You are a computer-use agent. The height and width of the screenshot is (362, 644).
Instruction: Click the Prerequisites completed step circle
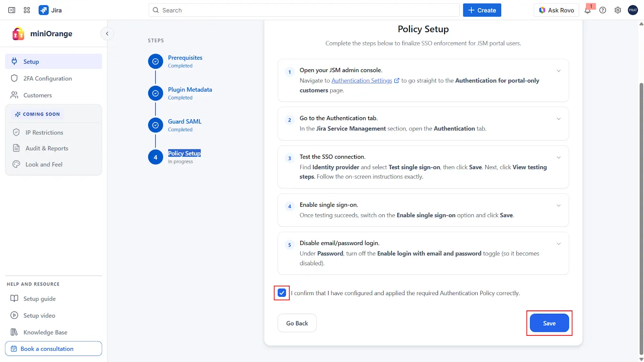(155, 62)
